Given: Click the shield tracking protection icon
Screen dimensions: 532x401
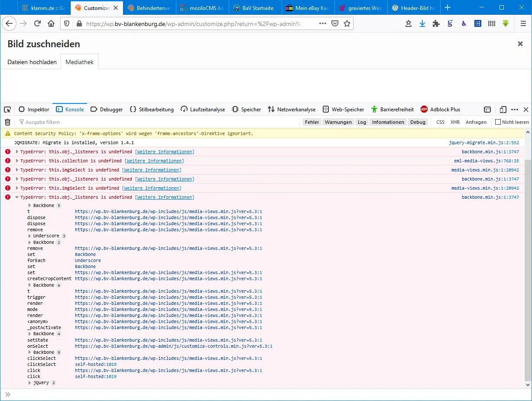Looking at the screenshot, I should click(67, 24).
